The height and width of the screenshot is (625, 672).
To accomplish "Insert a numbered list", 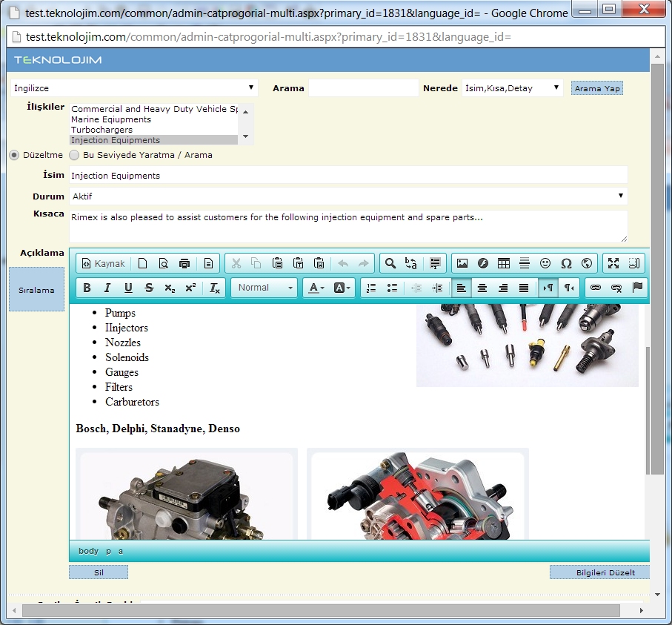I will click(371, 288).
